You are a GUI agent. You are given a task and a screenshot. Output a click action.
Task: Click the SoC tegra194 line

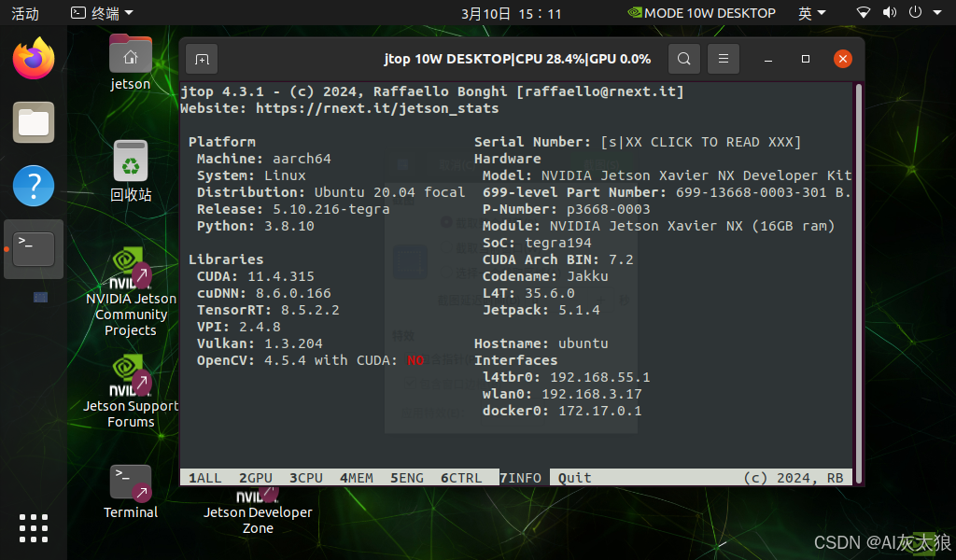537,244
